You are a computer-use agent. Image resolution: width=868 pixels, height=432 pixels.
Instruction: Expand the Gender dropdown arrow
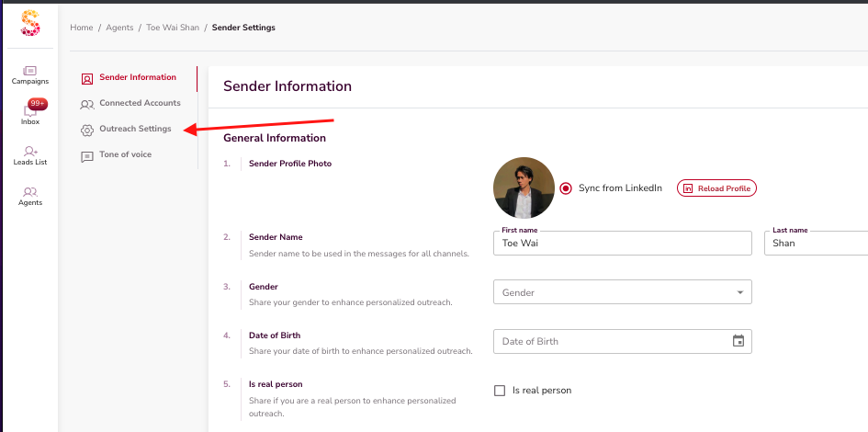click(739, 292)
